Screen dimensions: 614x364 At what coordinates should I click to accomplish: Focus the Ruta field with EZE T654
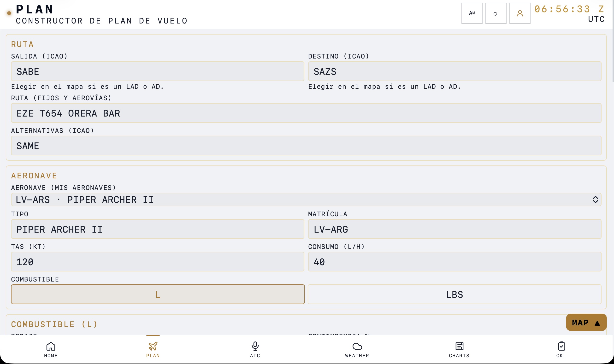[x=306, y=113]
